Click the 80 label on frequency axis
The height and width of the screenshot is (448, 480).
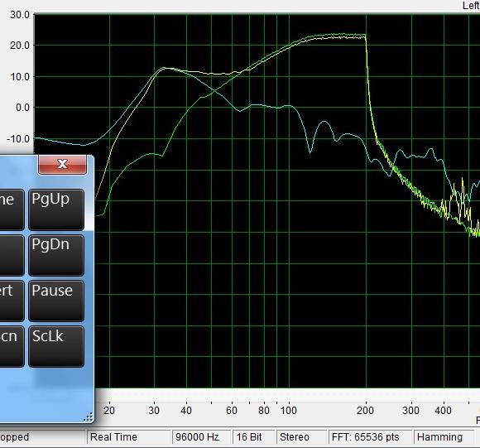pyautogui.click(x=264, y=411)
